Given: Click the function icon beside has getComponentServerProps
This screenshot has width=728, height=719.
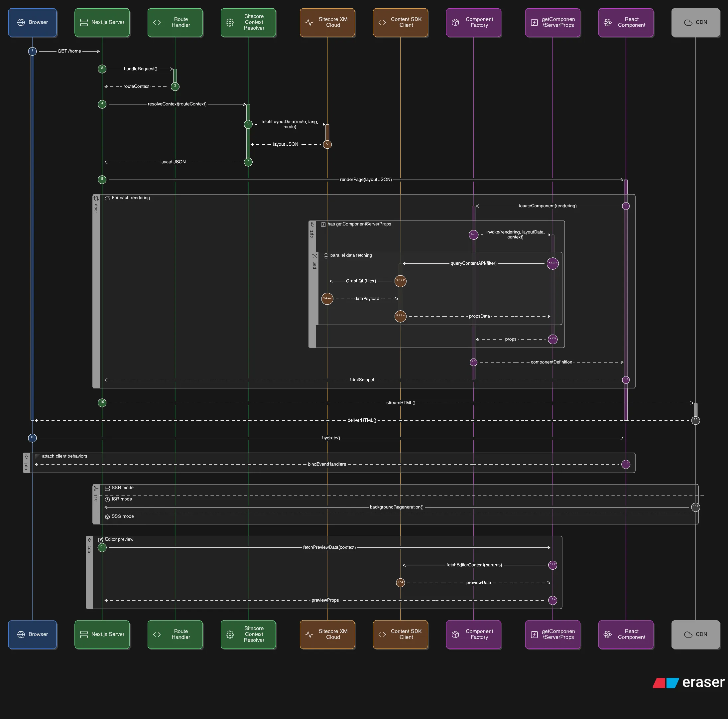Looking at the screenshot, I should pyautogui.click(x=323, y=224).
